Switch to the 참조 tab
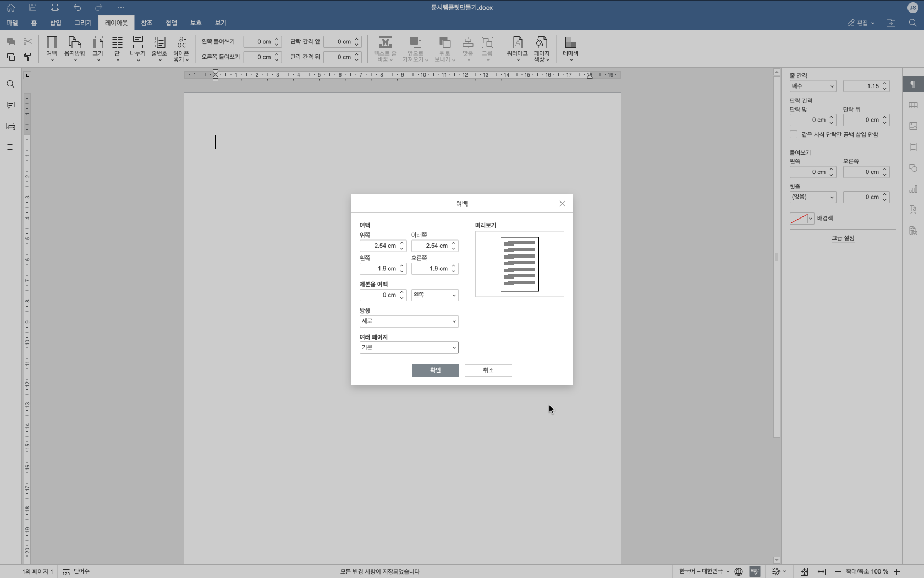The height and width of the screenshot is (578, 924). click(x=146, y=23)
